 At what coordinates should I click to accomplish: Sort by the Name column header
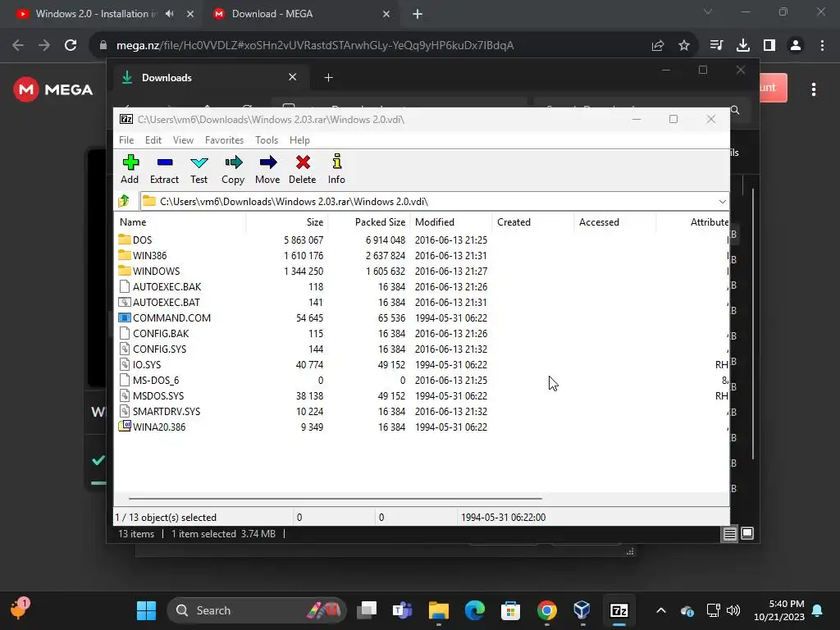point(180,221)
